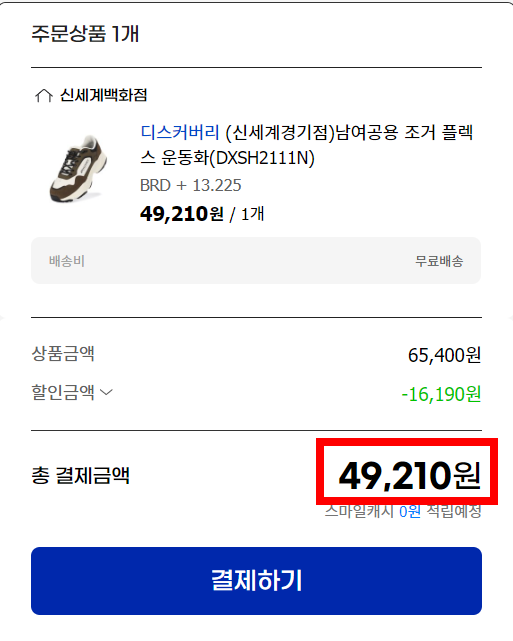Click the home icon beside 신세계백화점

[x=44, y=96]
